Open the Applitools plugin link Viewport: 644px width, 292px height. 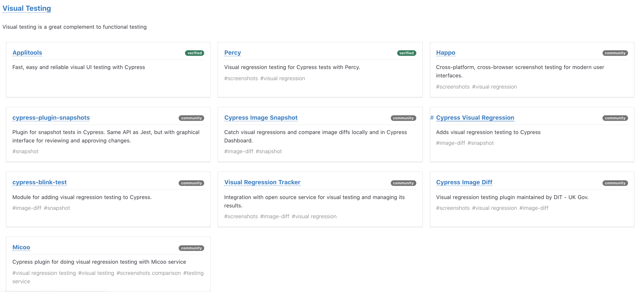(x=27, y=53)
